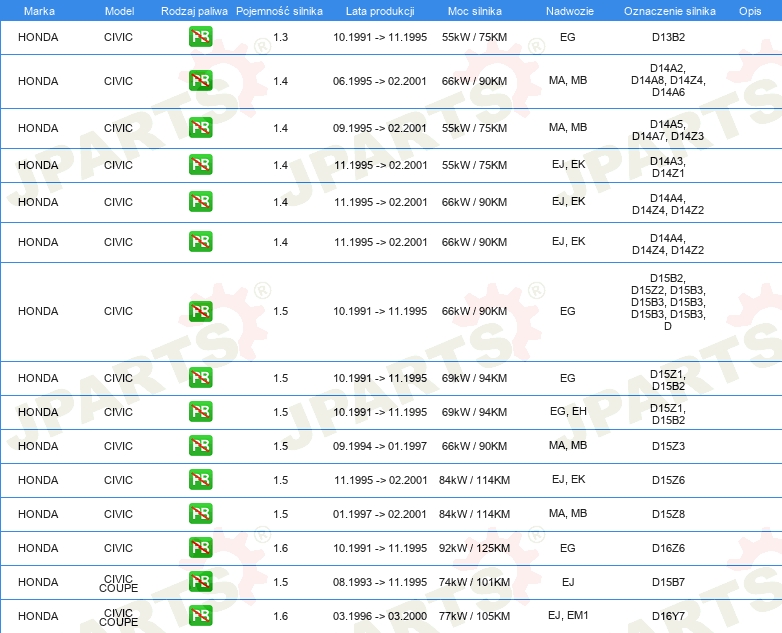This screenshot has width=782, height=633.
Task: Click the fuel icon in the D15B2, D15Z2 multi-line row
Action: coord(200,311)
